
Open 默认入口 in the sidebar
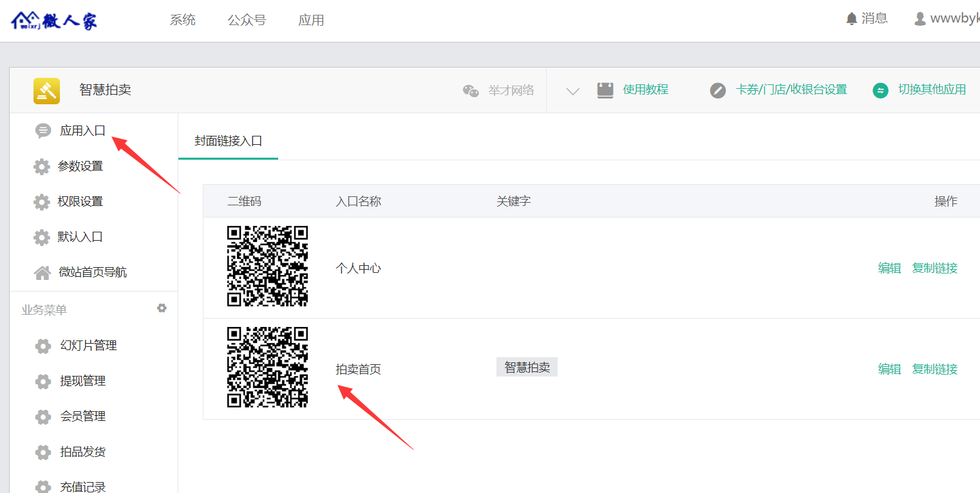click(x=80, y=237)
